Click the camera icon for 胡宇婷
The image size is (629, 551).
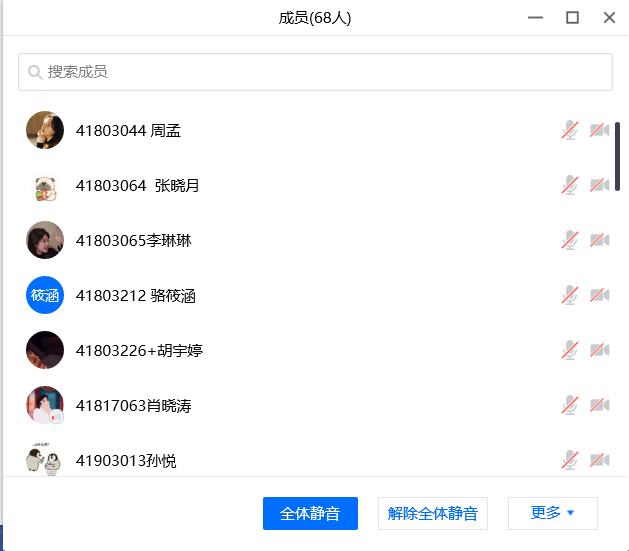coord(599,350)
